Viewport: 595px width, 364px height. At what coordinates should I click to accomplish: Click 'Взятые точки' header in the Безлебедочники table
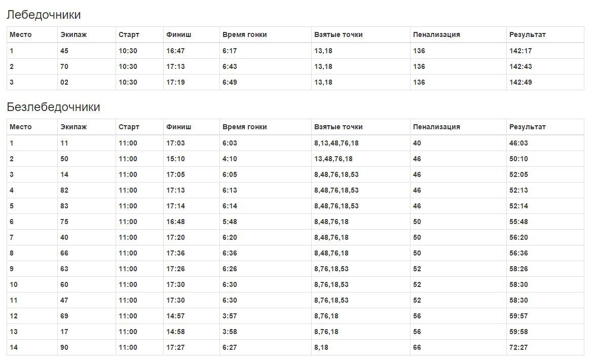(338, 127)
